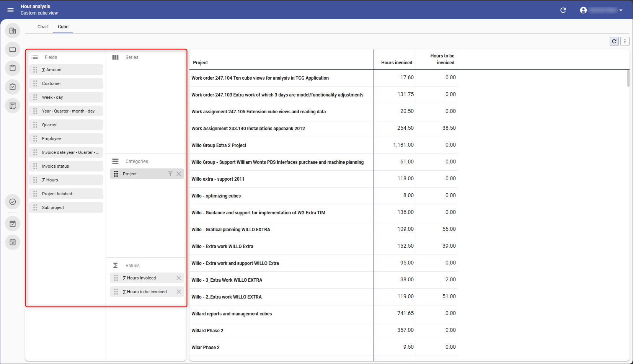Open the circled checkmark sidebar icon
Image resolution: width=633 pixels, height=364 pixels.
click(x=13, y=202)
